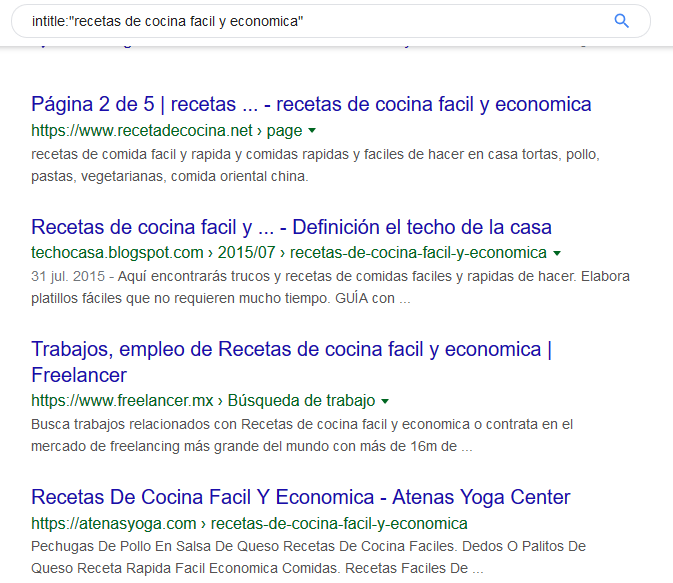Click the techocasa.blogspot.com breadcrumb URL
Screen dimensions: 673x583
(289, 252)
